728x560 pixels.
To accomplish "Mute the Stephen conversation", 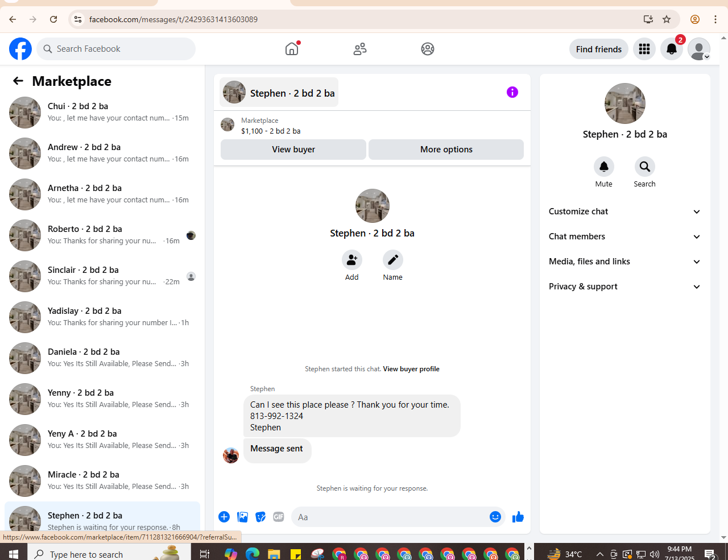I will click(x=604, y=167).
